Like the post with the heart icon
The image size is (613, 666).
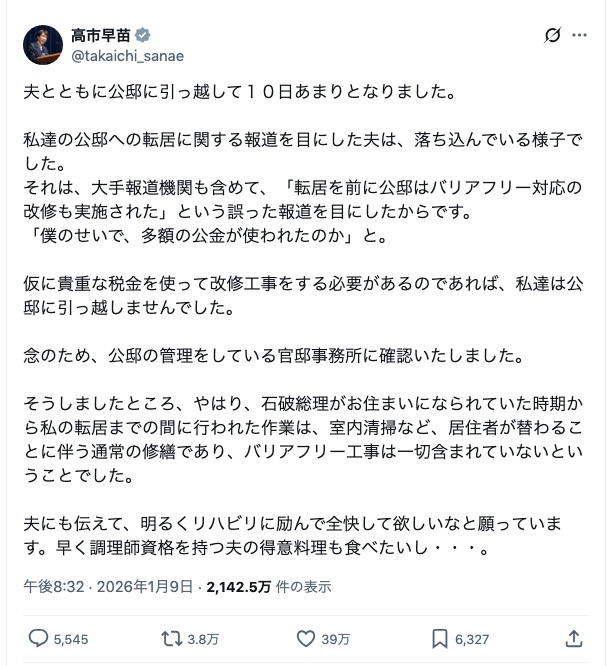[306, 638]
